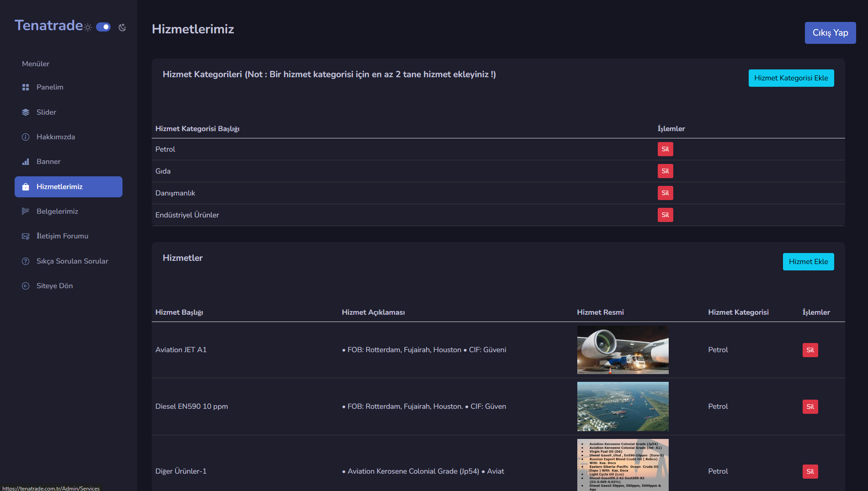
Task: Open İletişim Forumu menu item
Action: coord(69,236)
